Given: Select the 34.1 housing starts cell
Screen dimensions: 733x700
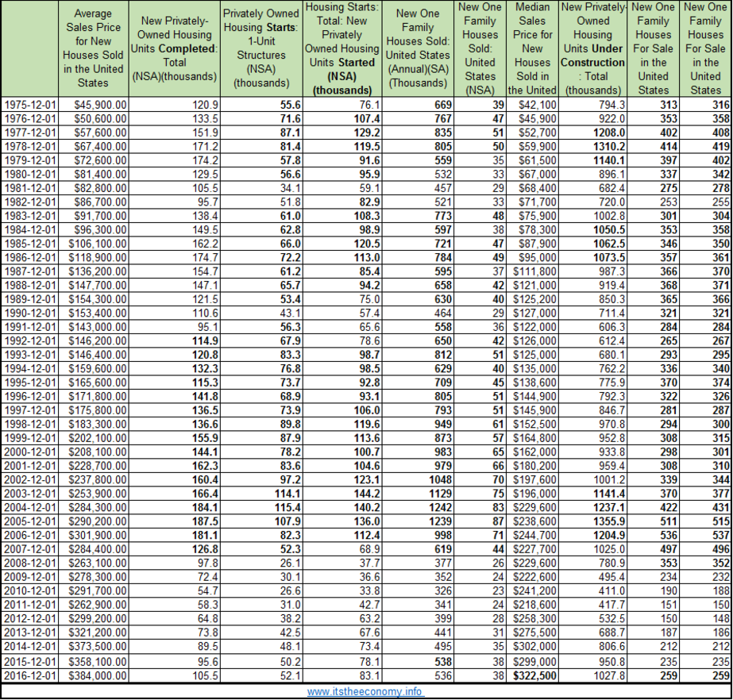Looking at the screenshot, I should tap(261, 188).
